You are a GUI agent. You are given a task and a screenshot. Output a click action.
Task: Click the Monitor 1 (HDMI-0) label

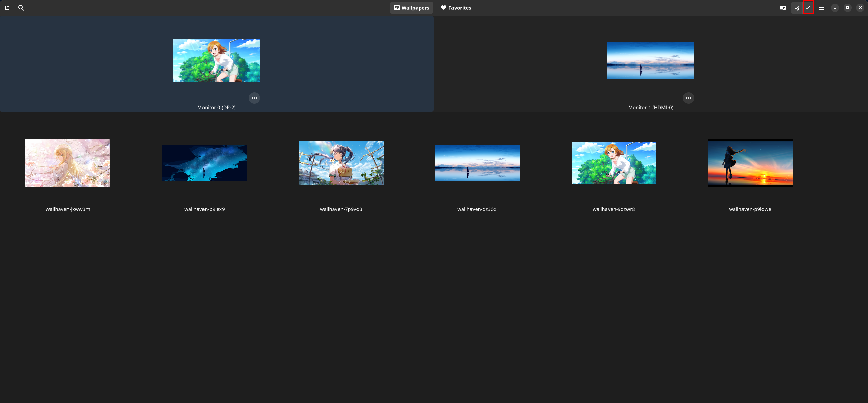tap(651, 107)
